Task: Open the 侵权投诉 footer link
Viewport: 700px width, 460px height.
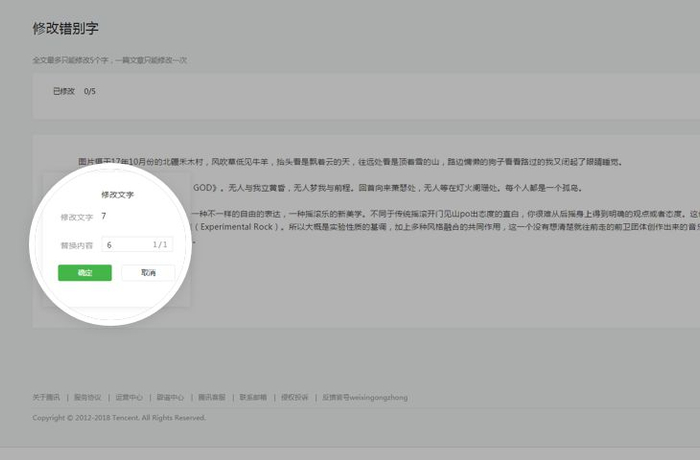Action: pyautogui.click(x=295, y=397)
